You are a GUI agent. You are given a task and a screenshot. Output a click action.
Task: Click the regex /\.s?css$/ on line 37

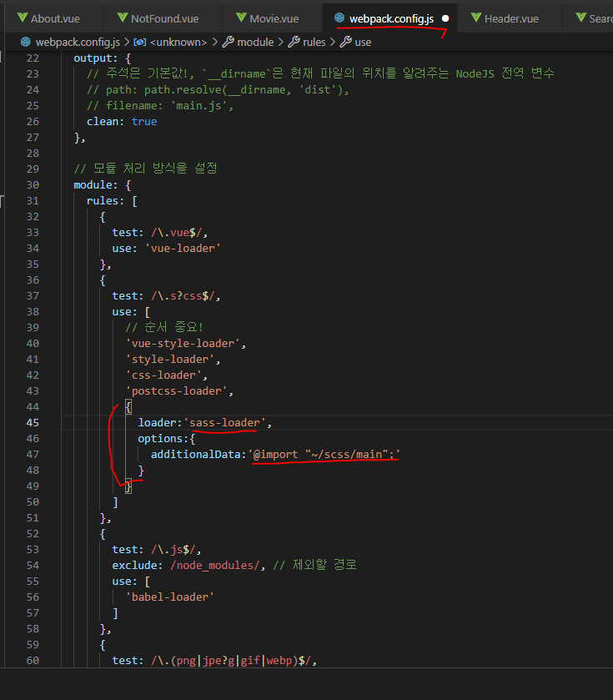[x=183, y=296]
